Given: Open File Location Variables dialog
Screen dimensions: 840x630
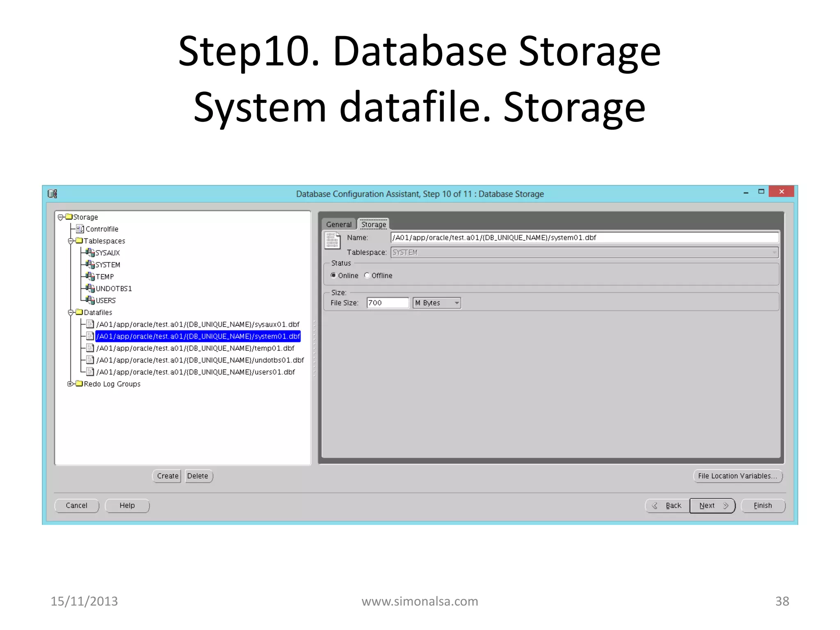Looking at the screenshot, I should point(737,476).
